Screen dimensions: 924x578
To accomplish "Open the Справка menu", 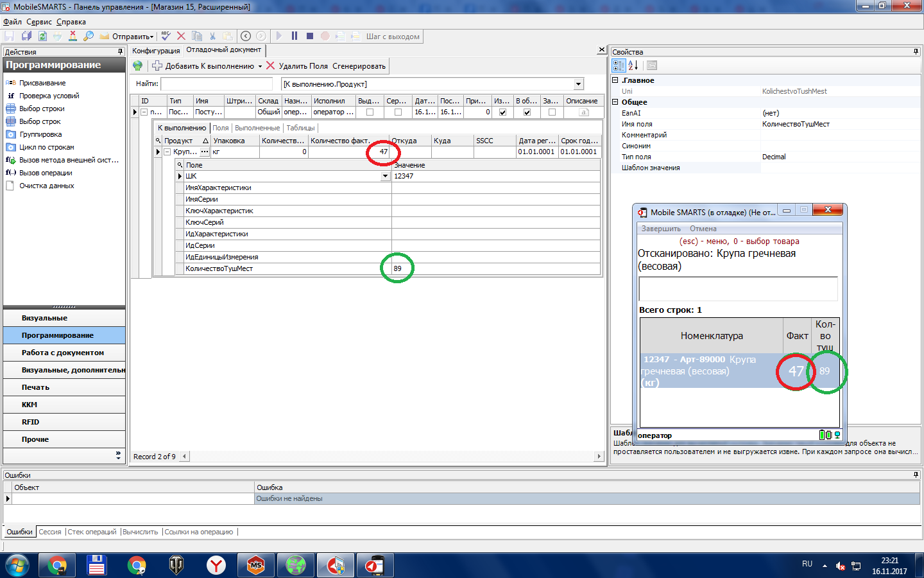I will tap(71, 22).
